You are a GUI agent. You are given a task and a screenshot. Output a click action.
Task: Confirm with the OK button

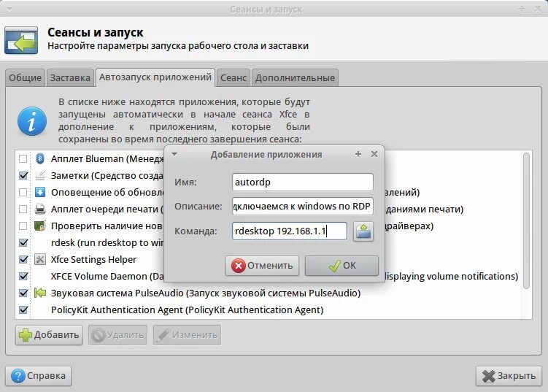341,266
